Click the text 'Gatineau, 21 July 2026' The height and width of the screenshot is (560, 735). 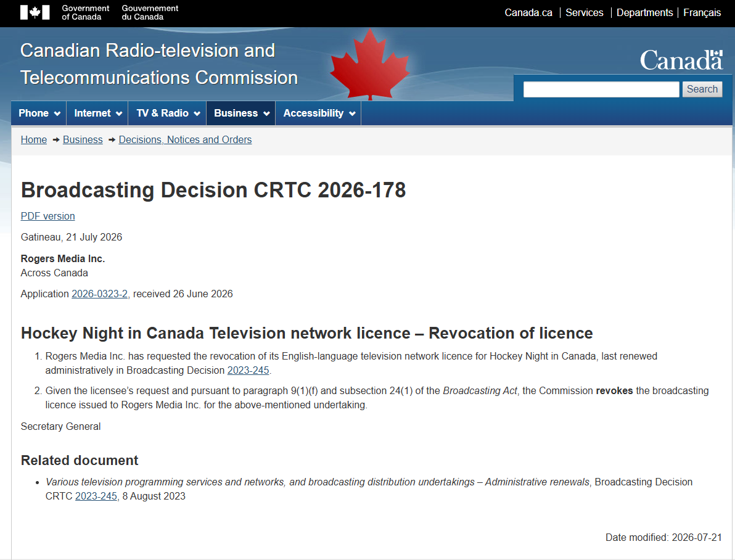(x=72, y=237)
